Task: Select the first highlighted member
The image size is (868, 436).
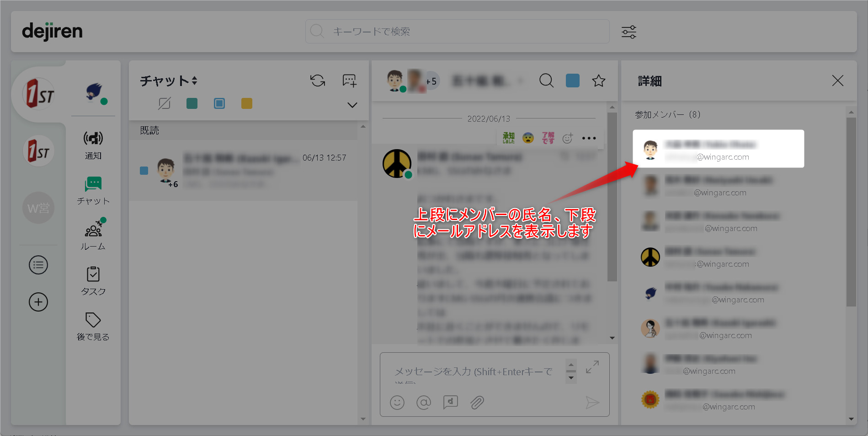Action: coord(718,149)
